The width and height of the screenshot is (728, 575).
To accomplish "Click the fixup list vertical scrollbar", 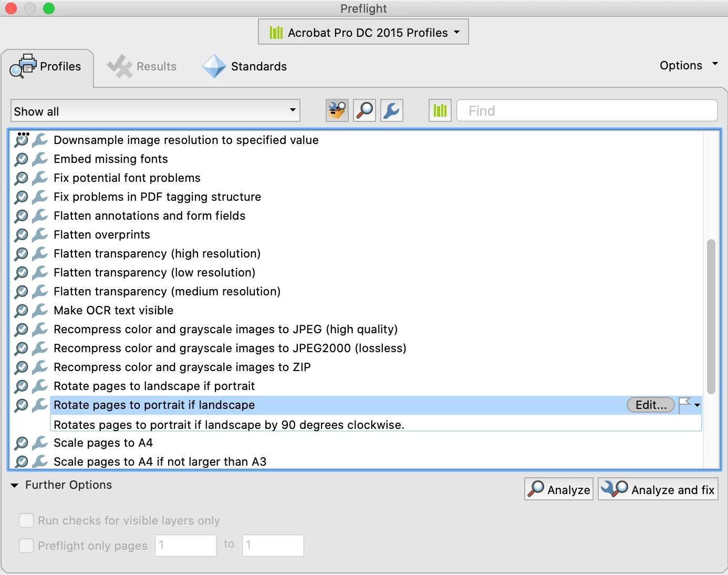I will tap(711, 316).
